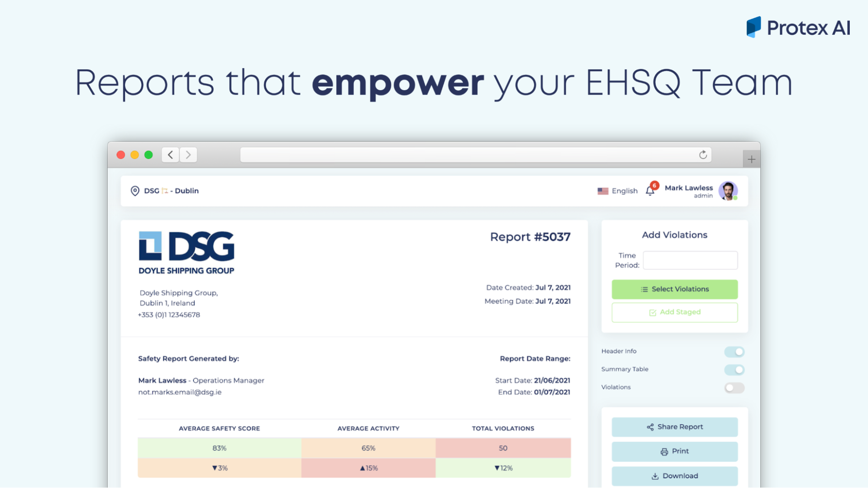This screenshot has height=488, width=868.
Task: Click the Print button
Action: pos(674,452)
